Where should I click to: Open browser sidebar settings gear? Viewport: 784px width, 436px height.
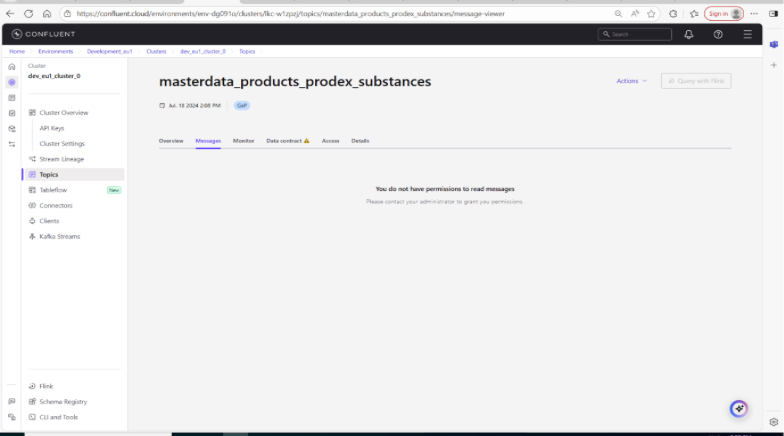774,422
